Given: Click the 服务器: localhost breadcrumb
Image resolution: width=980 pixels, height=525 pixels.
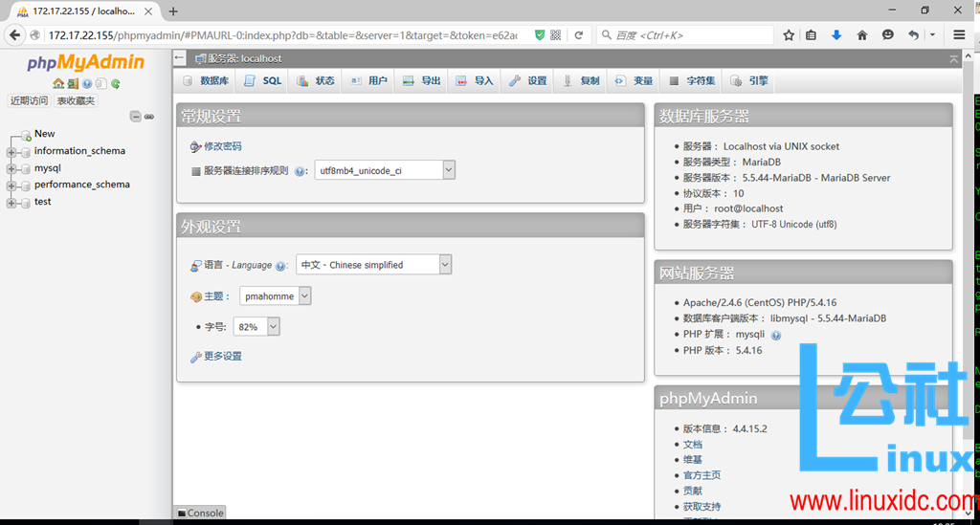Looking at the screenshot, I should click(x=244, y=58).
